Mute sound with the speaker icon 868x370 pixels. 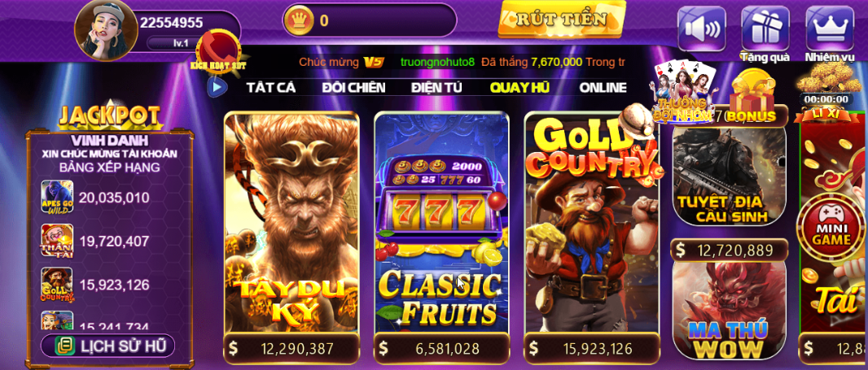(701, 28)
